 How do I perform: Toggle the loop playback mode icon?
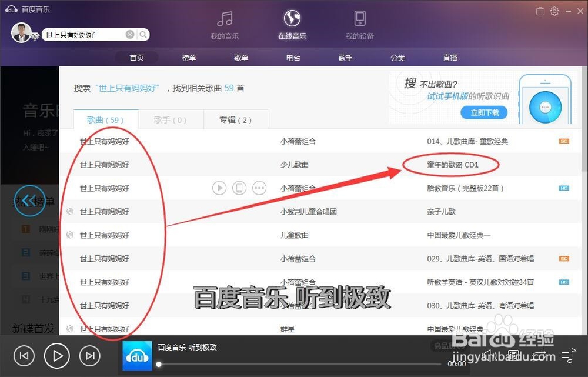(540, 355)
